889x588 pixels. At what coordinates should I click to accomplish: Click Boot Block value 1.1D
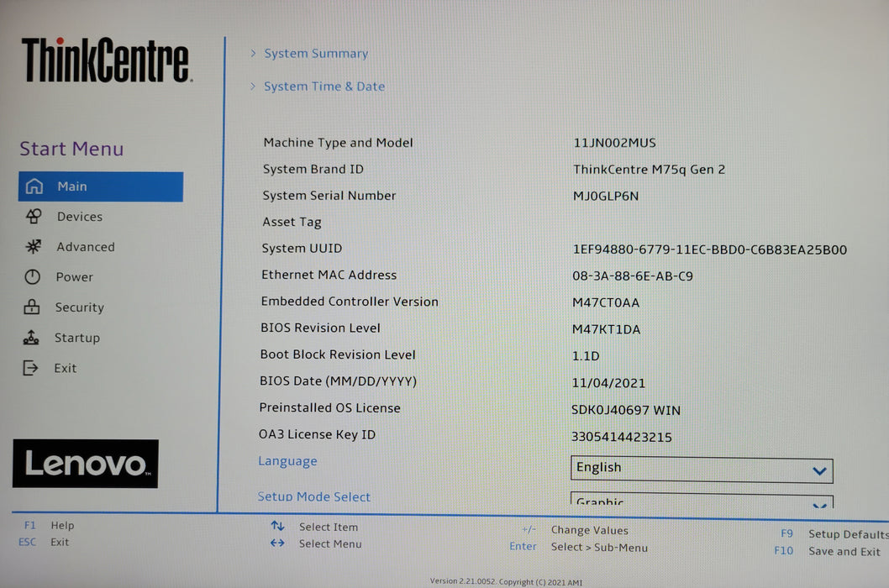click(x=586, y=356)
